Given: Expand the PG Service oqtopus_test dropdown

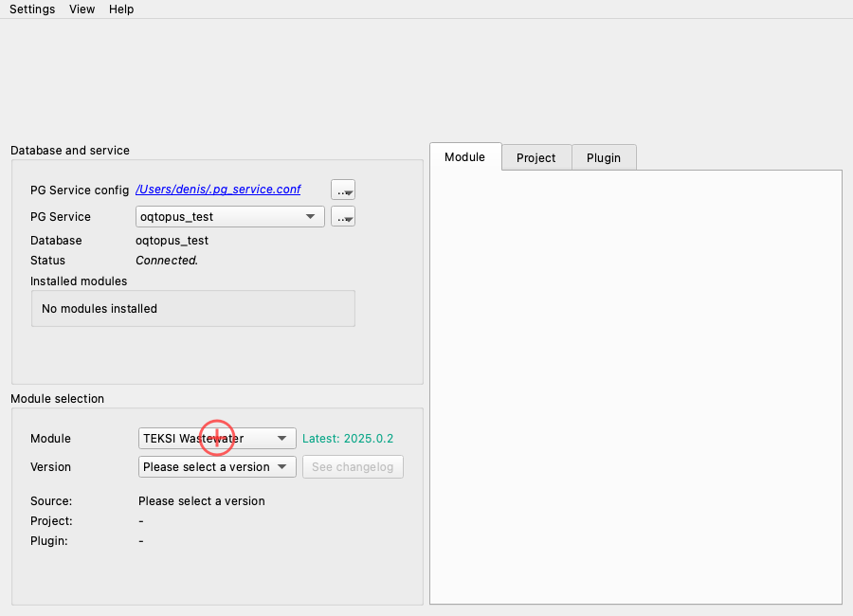Looking at the screenshot, I should [230, 217].
